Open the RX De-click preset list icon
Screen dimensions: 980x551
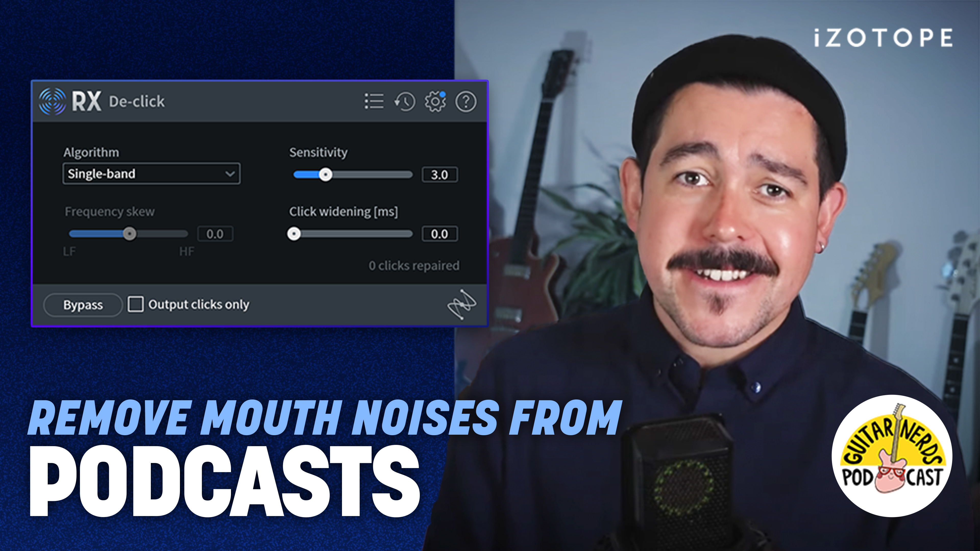coord(374,101)
